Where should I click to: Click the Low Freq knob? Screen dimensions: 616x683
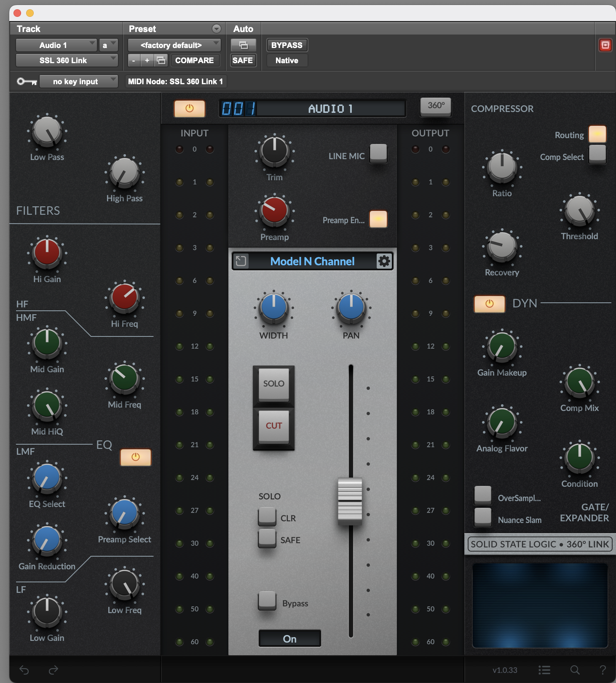point(125,584)
